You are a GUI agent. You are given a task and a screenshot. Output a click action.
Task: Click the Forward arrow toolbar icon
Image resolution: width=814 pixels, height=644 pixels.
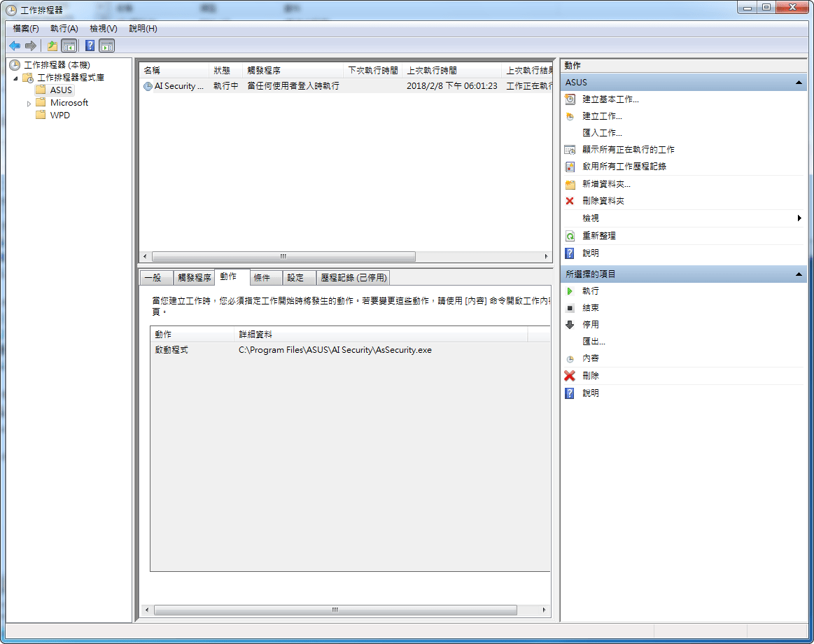[x=30, y=45]
